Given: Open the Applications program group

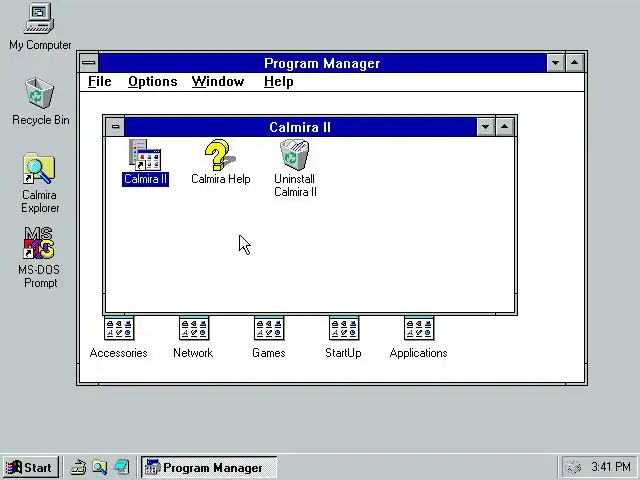Looking at the screenshot, I should coord(419,337).
